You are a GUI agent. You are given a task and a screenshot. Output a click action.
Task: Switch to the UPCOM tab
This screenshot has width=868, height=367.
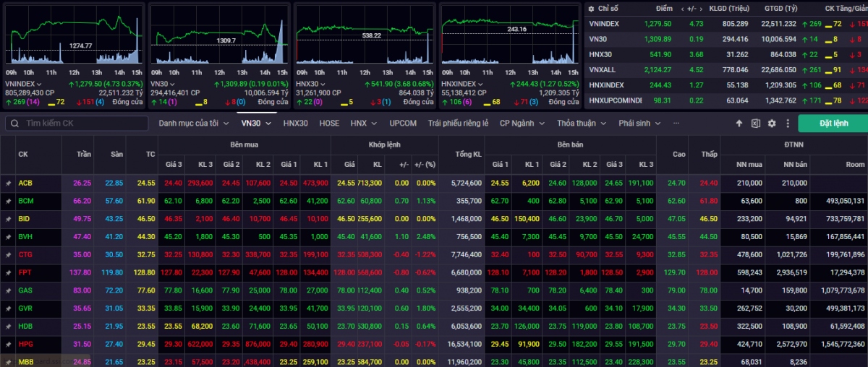tap(403, 124)
